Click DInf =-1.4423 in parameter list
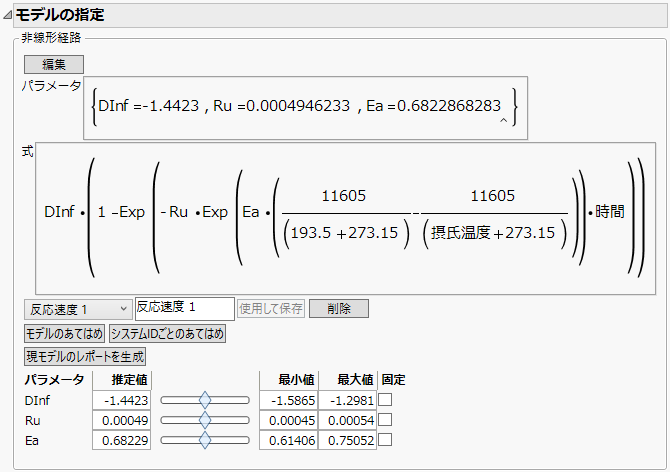 tap(149, 106)
